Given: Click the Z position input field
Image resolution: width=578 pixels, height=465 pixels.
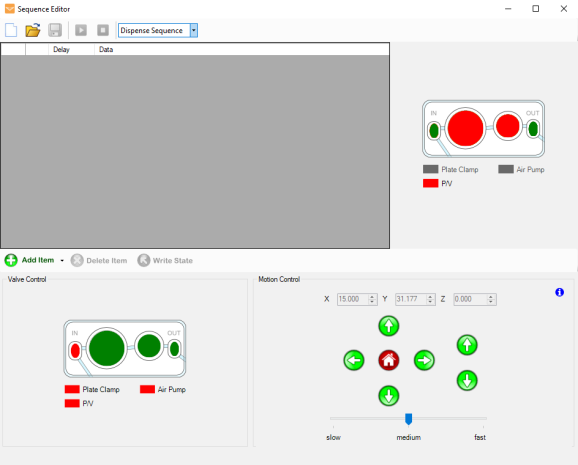Looking at the screenshot, I should click(x=470, y=299).
